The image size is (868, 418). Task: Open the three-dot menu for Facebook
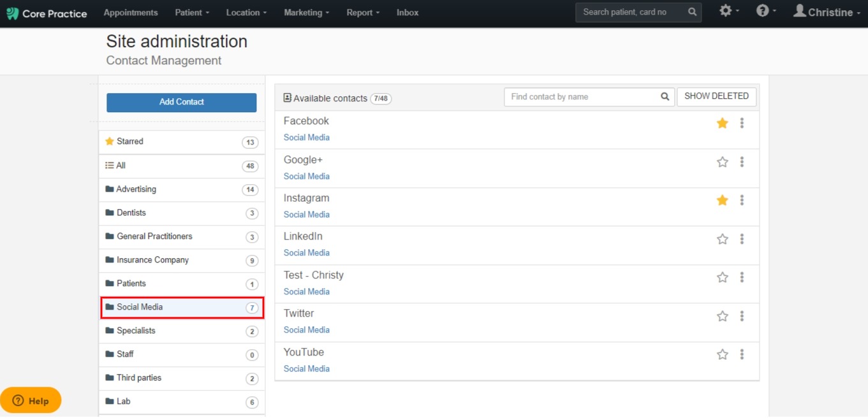point(742,123)
